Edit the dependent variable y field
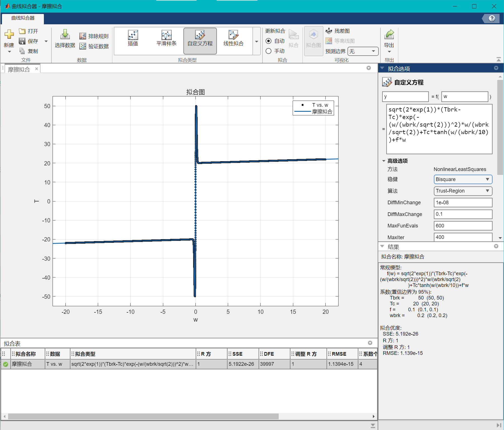 tap(405, 97)
